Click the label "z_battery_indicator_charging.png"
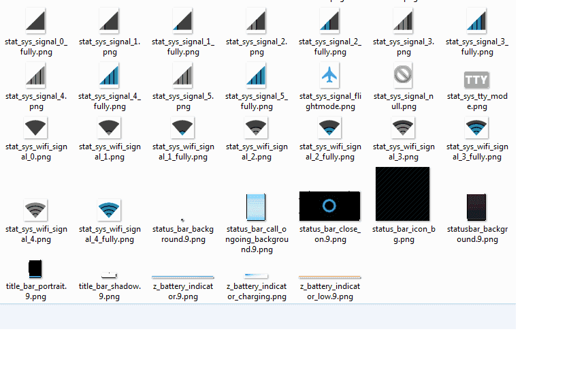This screenshot has width=588, height=368. pos(257,292)
